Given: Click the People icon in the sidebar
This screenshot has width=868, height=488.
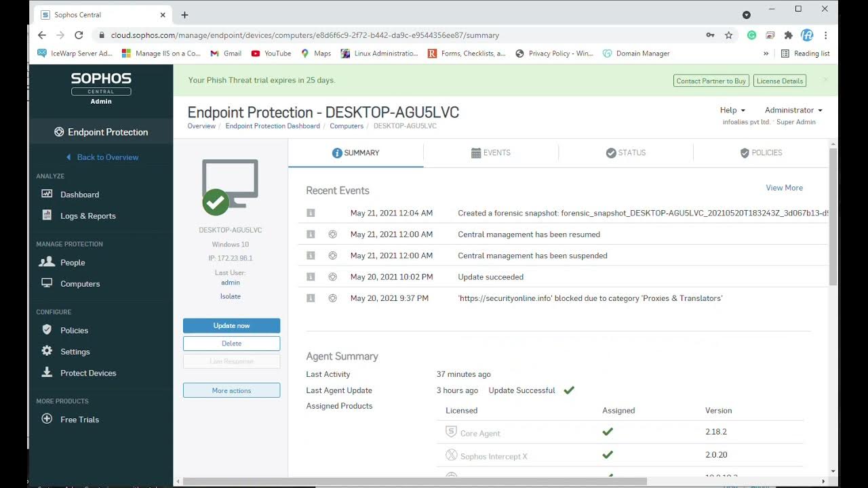Looking at the screenshot, I should [47, 262].
